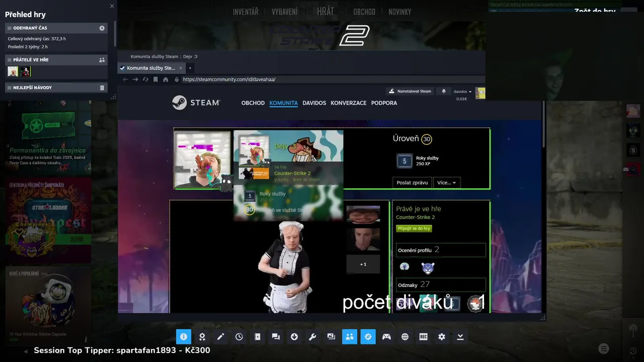Bookmark the current page in overlay browser
This screenshot has width=644, height=362.
tap(155, 79)
